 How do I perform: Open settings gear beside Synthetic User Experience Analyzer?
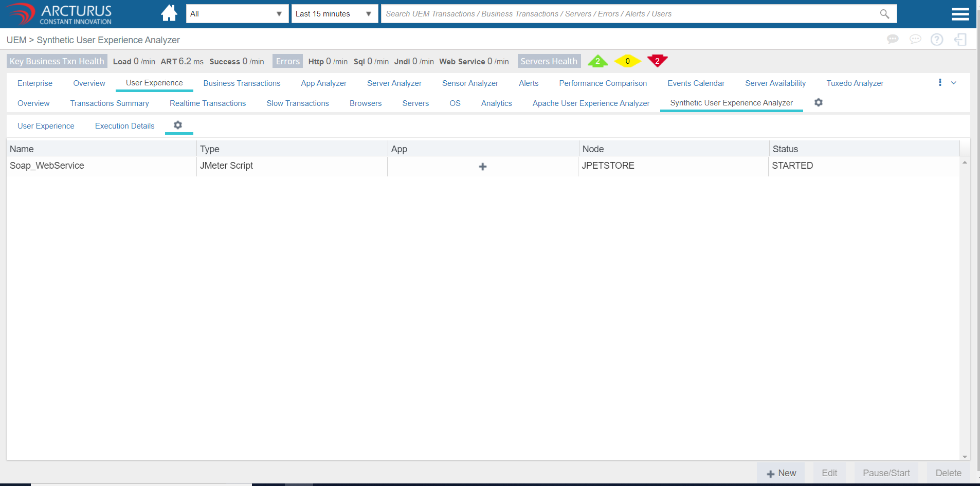point(819,103)
